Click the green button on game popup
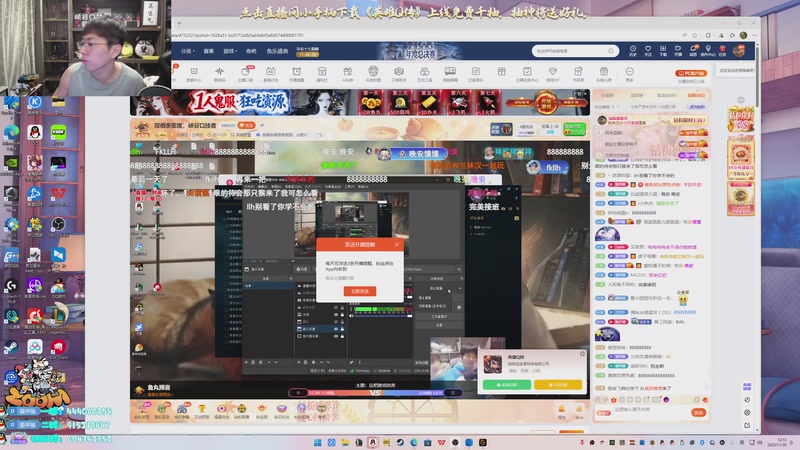Viewport: 800px width, 450px height. 507,385
